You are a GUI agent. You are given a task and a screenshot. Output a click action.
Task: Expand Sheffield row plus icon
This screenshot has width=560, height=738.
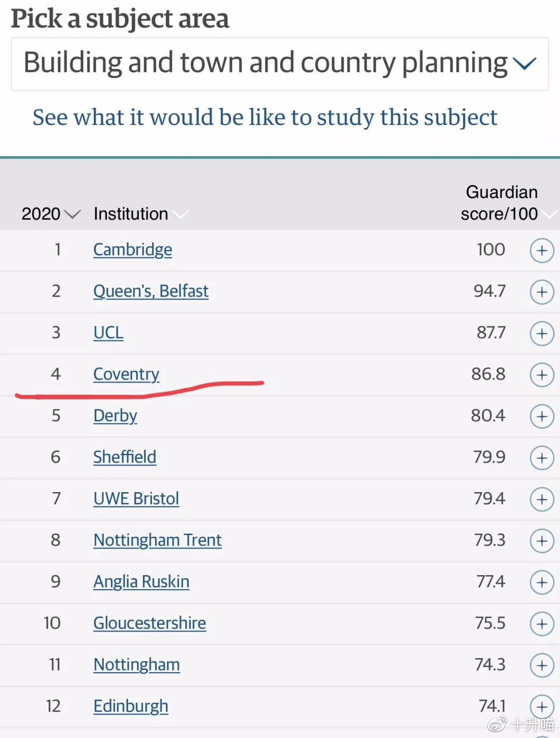click(x=542, y=458)
